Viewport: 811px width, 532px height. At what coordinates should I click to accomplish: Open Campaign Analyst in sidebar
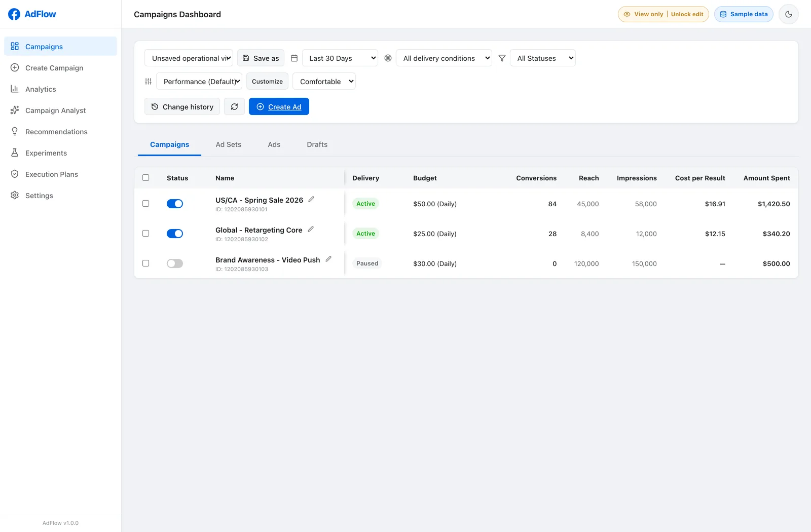[60, 110]
